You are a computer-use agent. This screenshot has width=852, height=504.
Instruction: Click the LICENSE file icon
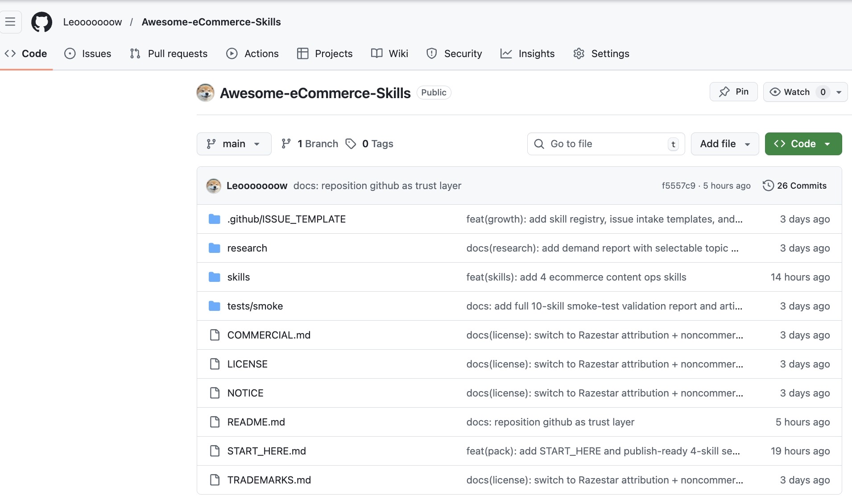215,364
